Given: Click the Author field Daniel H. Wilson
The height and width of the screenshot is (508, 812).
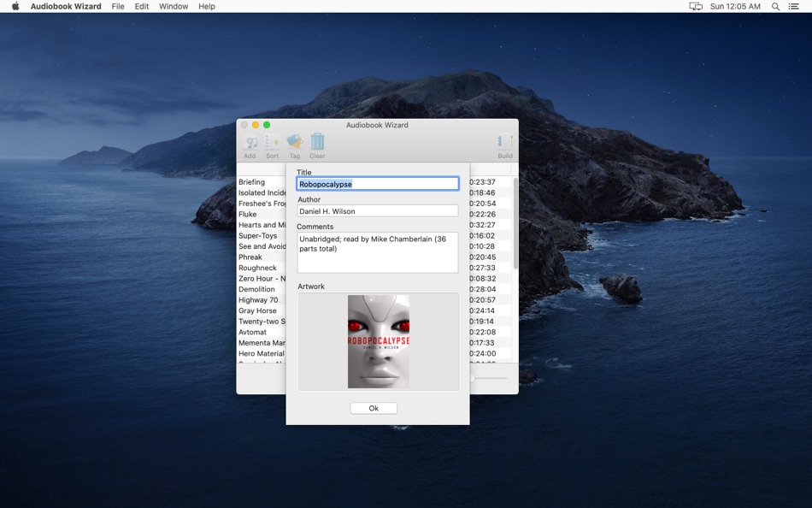Looking at the screenshot, I should pyautogui.click(x=378, y=211).
